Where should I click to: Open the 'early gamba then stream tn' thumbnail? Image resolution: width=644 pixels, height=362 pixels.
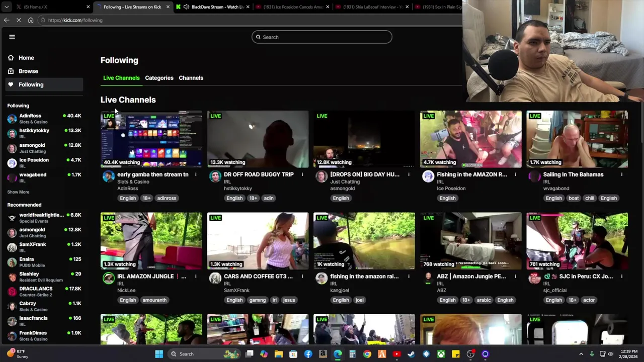(151, 139)
